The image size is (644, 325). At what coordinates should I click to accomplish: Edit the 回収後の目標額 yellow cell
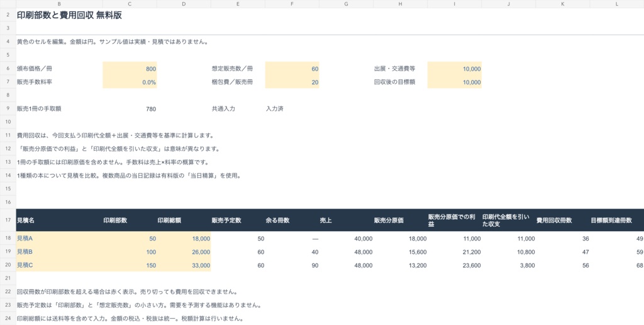(x=454, y=82)
